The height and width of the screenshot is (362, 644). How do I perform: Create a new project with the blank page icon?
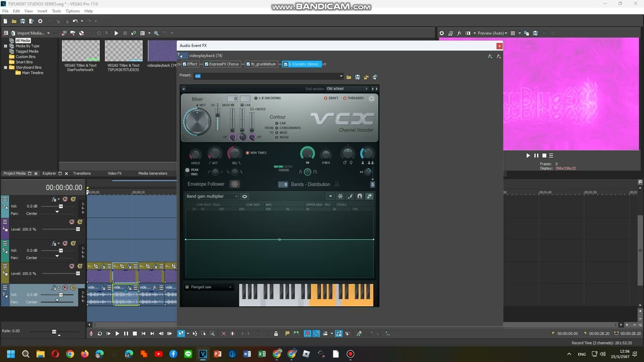[x=5, y=21]
